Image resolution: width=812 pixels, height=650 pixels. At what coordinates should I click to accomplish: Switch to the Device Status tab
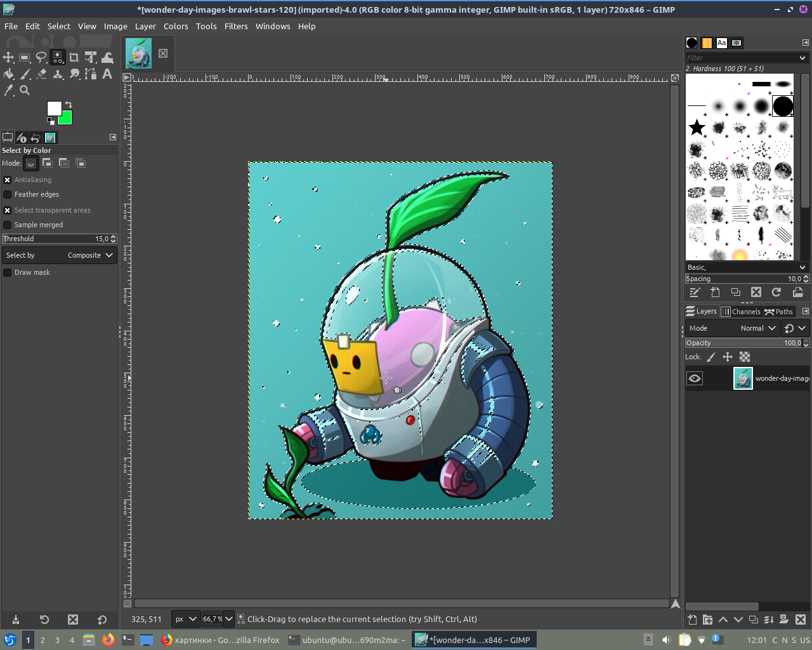click(x=22, y=138)
